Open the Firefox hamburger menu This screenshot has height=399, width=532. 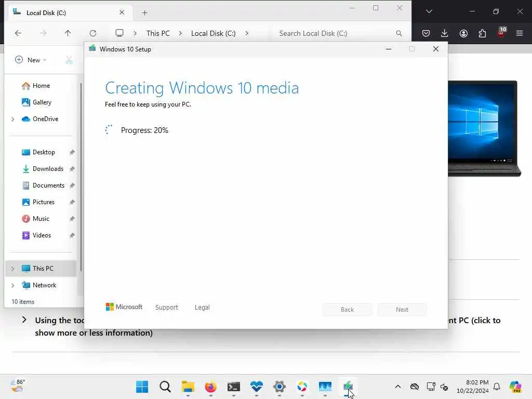point(520,33)
